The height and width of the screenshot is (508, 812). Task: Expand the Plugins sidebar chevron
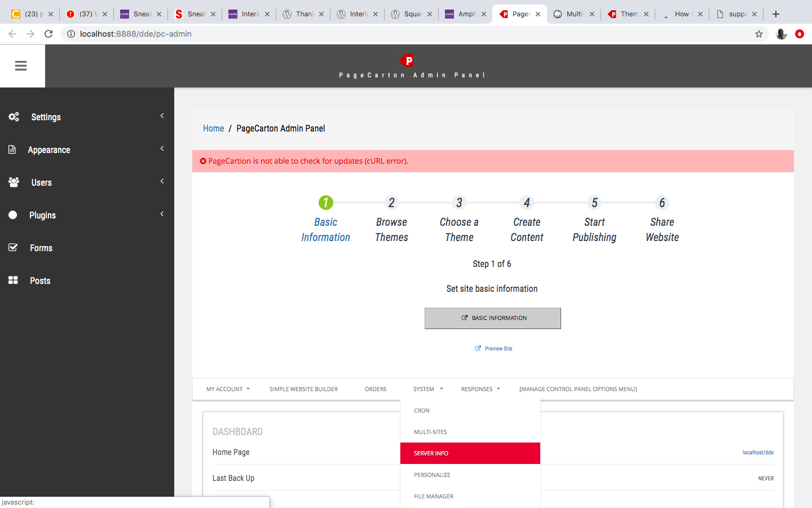[x=162, y=214]
